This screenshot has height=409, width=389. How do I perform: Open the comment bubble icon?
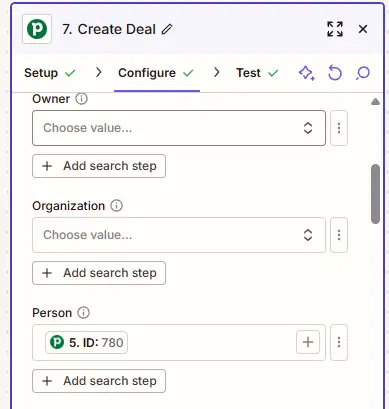[363, 73]
